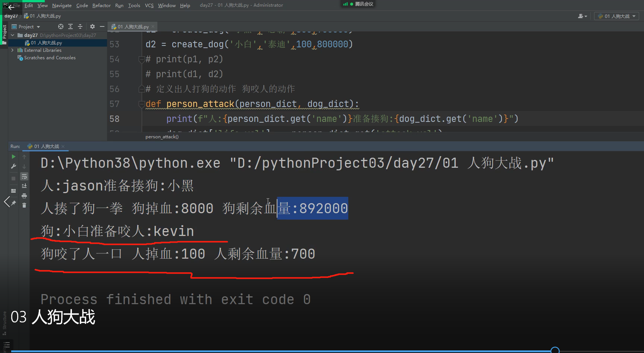Clear the console with the trash icon
The image size is (644, 353).
pos(24,205)
